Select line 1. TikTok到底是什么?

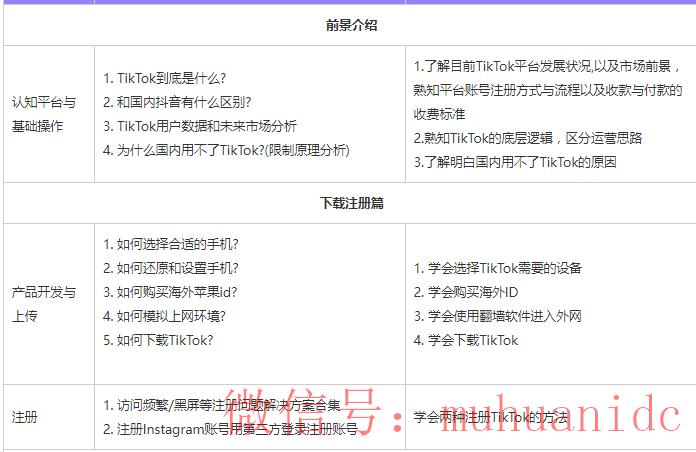(x=165, y=79)
